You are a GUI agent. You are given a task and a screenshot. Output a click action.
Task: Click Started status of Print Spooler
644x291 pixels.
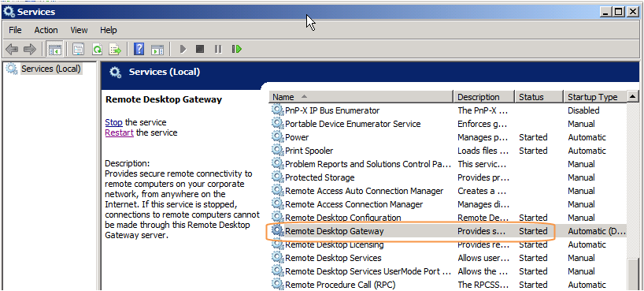[533, 151]
